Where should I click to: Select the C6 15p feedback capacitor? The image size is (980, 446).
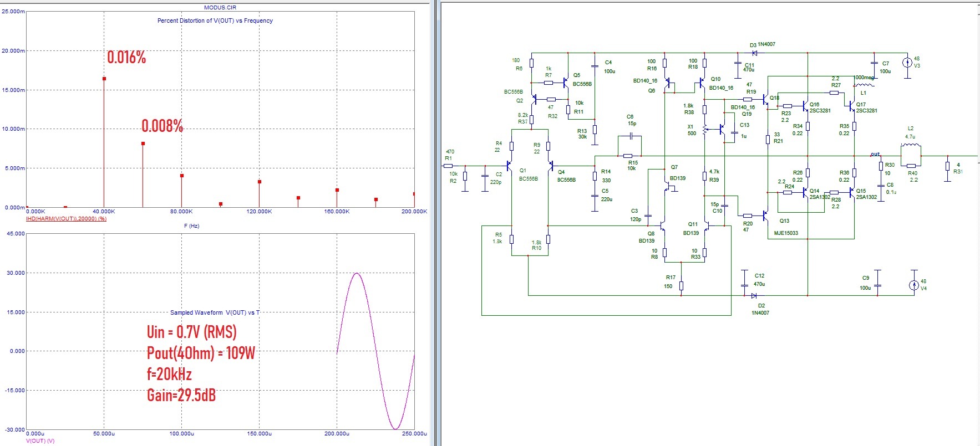(632, 136)
